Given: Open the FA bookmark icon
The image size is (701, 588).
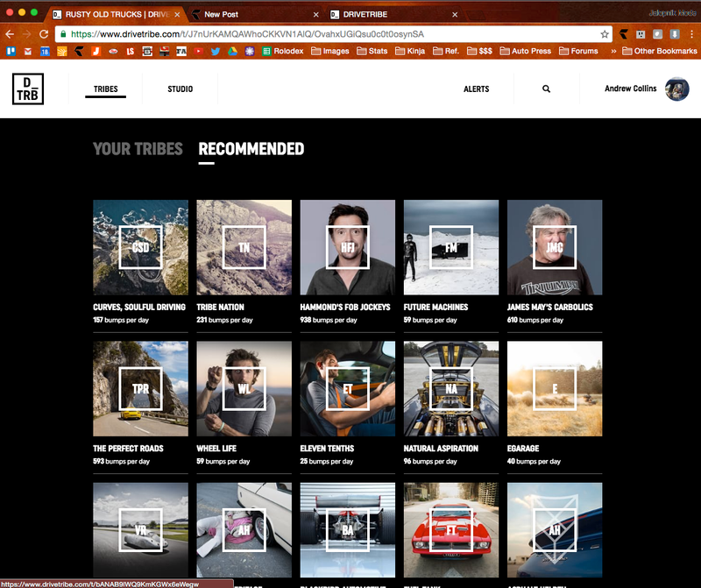Looking at the screenshot, I should click(181, 51).
